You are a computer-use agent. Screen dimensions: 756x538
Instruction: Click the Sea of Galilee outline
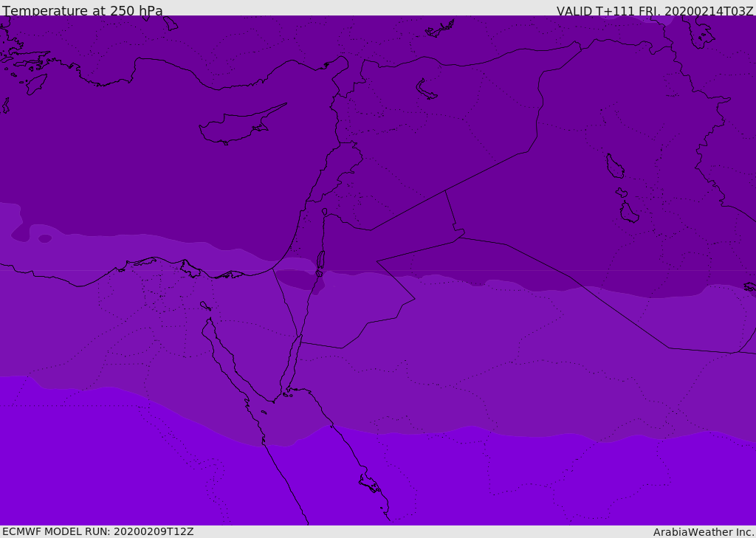325,212
